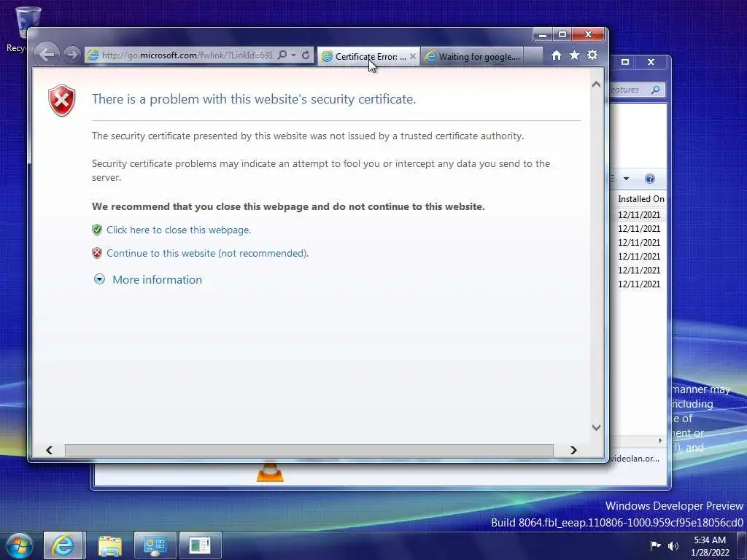Go to the Home page icon
747x560 pixels.
pyautogui.click(x=556, y=55)
